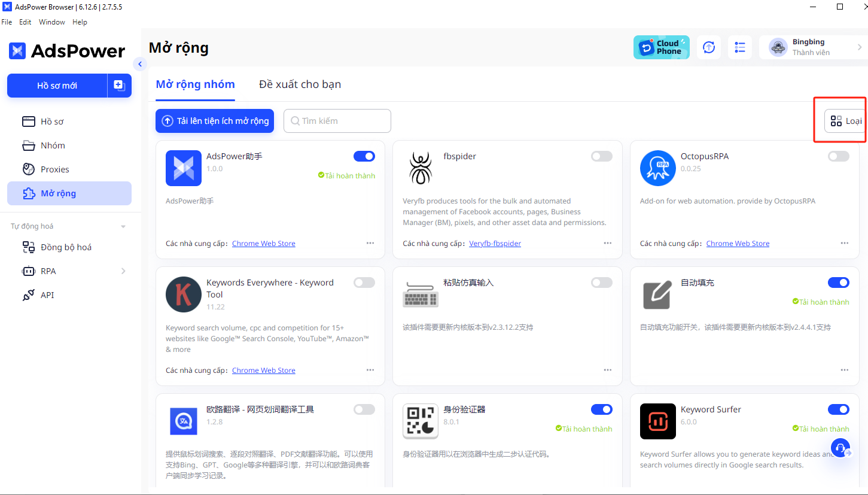Viewport: 868px width, 495px height.
Task: Open Chrome Web Store link for OctopusRPA
Action: click(x=738, y=244)
